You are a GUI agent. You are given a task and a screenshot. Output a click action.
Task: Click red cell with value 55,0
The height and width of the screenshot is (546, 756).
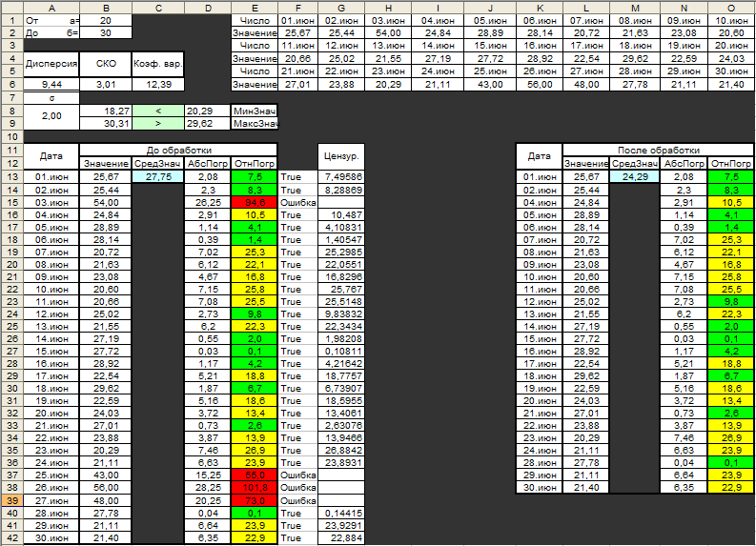click(255, 475)
